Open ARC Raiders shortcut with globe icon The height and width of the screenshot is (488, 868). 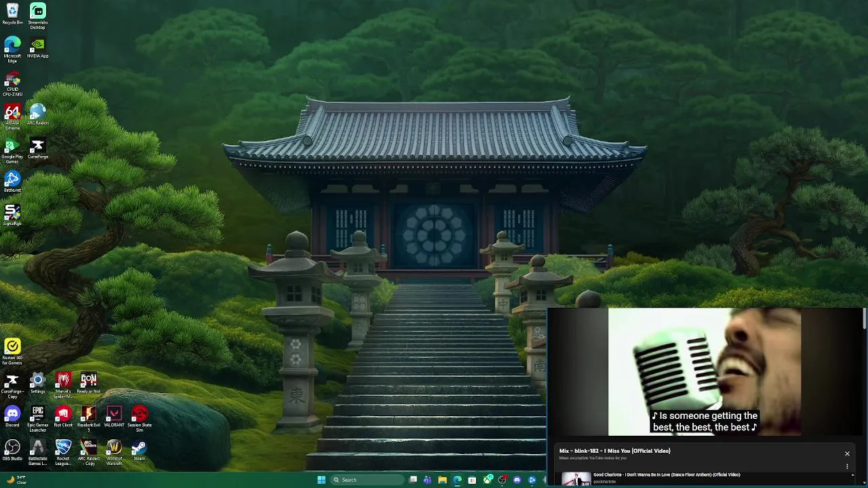pos(38,115)
